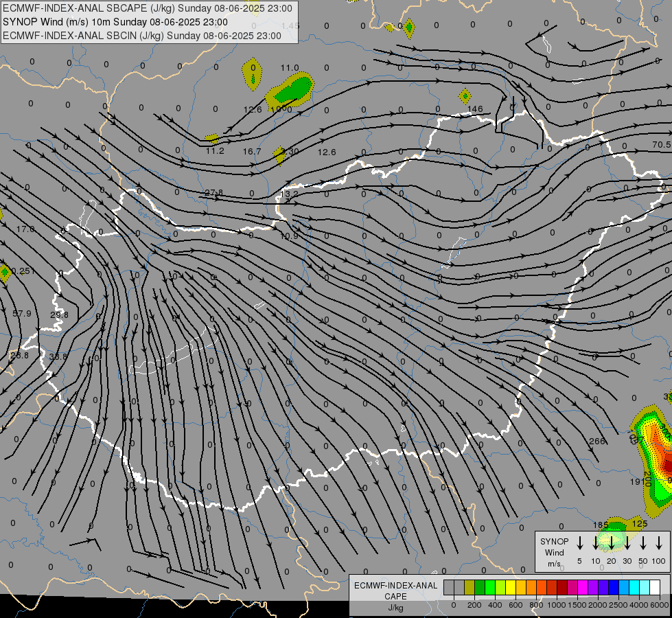Click the '1.45' value behind header box
Viewport: 672px width, 618px height.
click(x=290, y=26)
